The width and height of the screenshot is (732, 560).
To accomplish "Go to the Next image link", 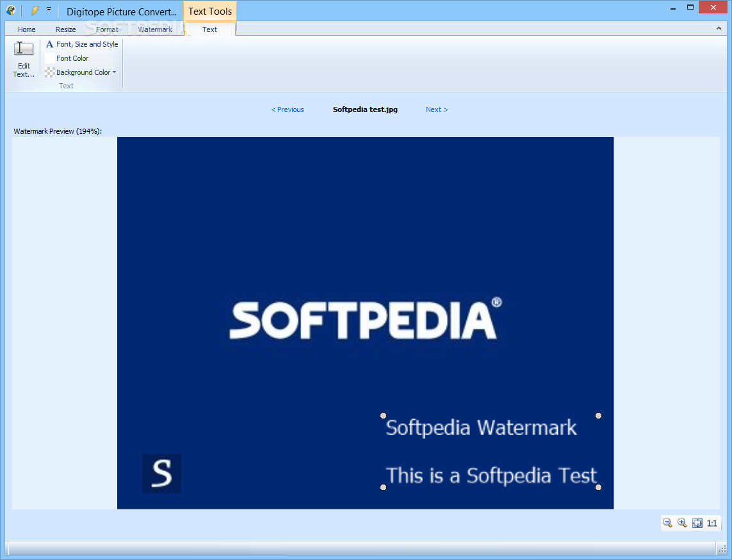I will coord(437,109).
